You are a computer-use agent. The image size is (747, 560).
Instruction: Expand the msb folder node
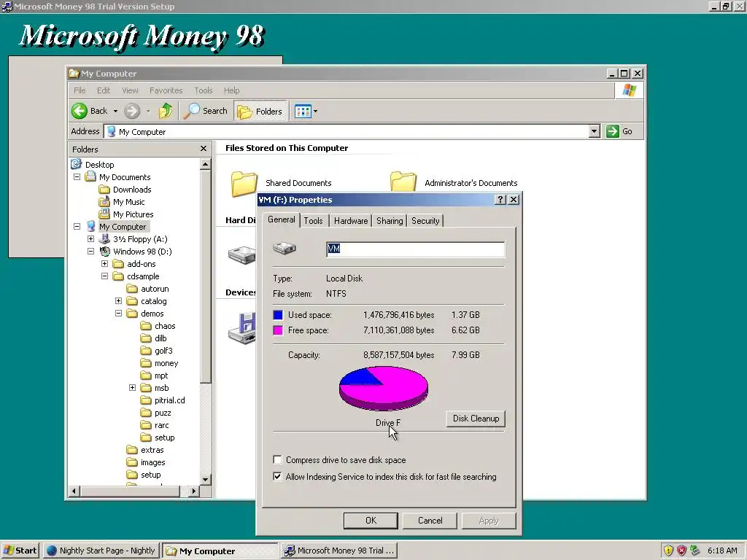click(132, 388)
